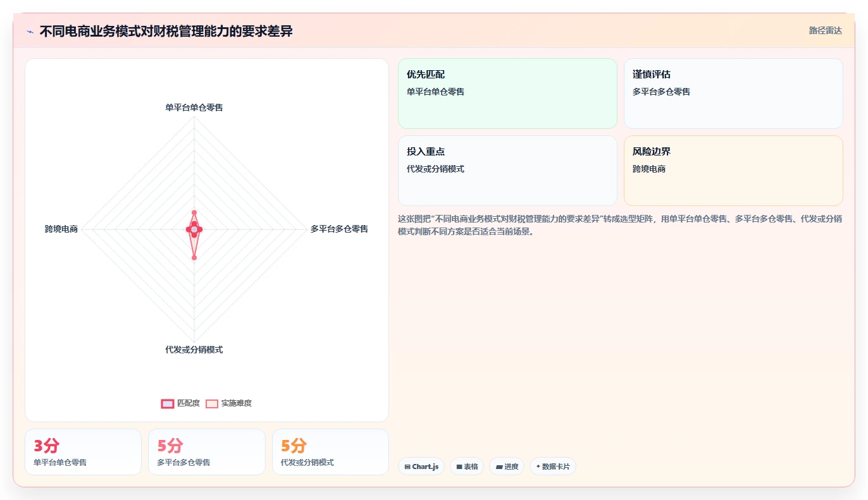Select the 数据卡片 tag

coord(553,466)
